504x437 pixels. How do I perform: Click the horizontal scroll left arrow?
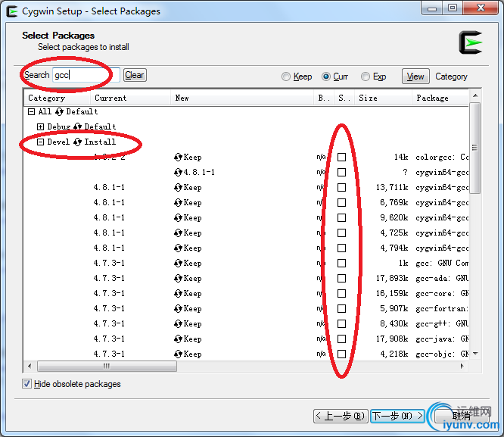click(x=30, y=367)
